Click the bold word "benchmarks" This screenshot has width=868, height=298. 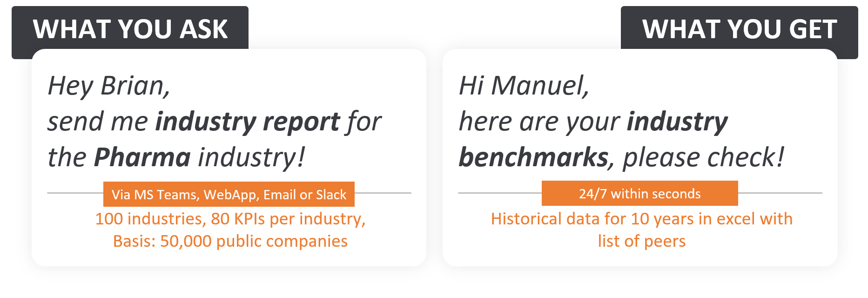tap(533, 157)
